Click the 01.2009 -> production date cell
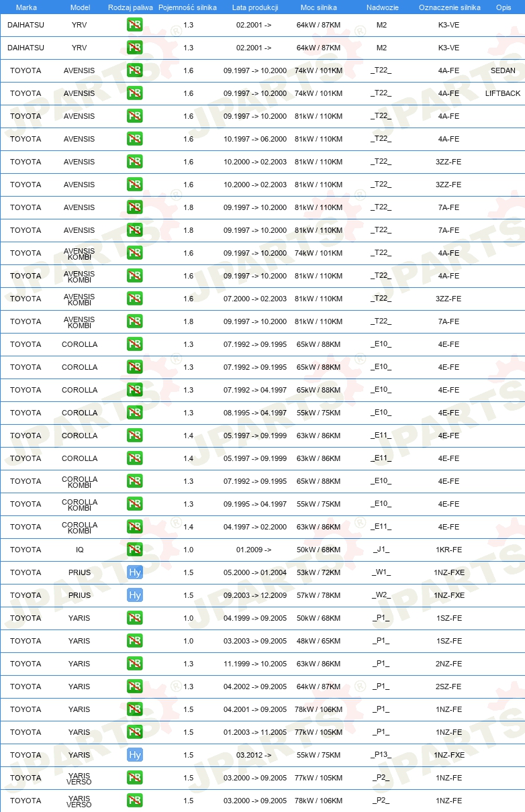Image resolution: width=525 pixels, height=812 pixels. coord(254,550)
